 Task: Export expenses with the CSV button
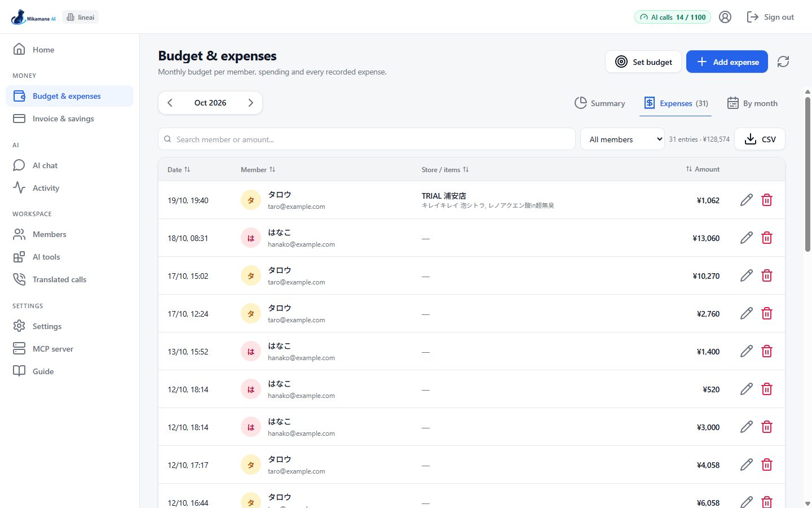760,139
